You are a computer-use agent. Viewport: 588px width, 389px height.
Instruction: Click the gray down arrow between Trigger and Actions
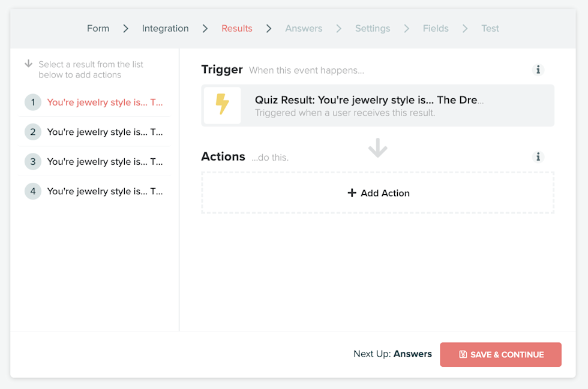(377, 148)
